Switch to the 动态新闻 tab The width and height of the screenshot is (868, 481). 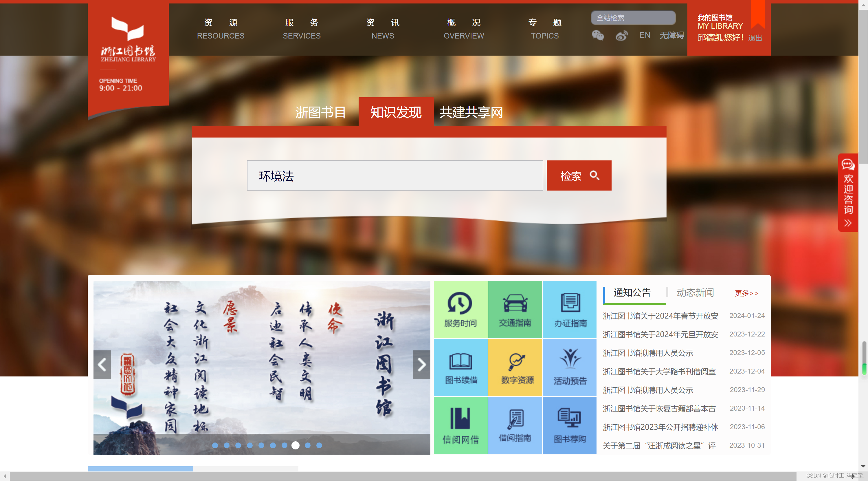[x=695, y=292]
